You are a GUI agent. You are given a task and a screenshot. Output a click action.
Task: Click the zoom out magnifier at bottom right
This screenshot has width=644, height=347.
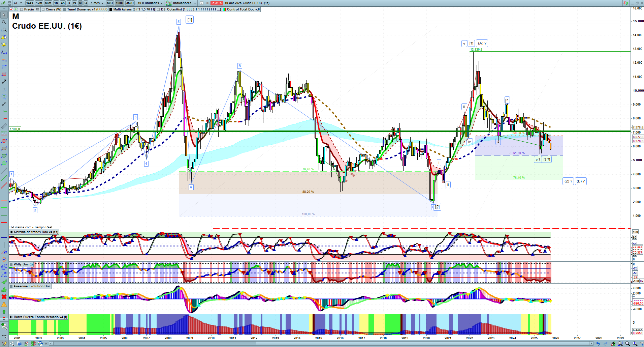tap(627, 344)
